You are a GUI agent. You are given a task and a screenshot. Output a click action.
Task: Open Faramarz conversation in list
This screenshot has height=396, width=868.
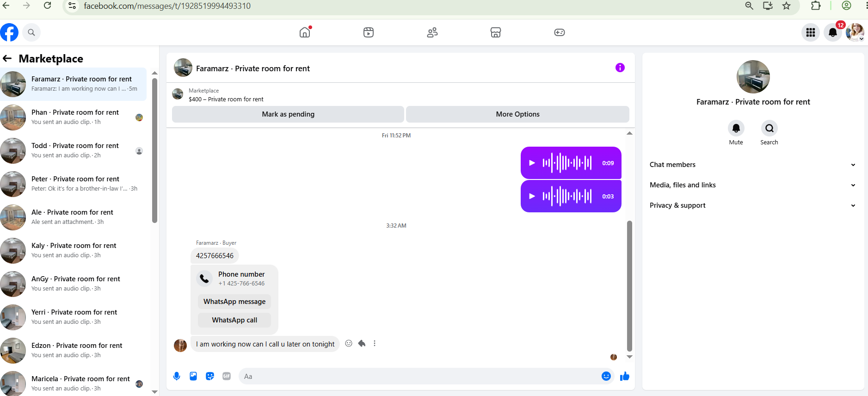tap(73, 84)
